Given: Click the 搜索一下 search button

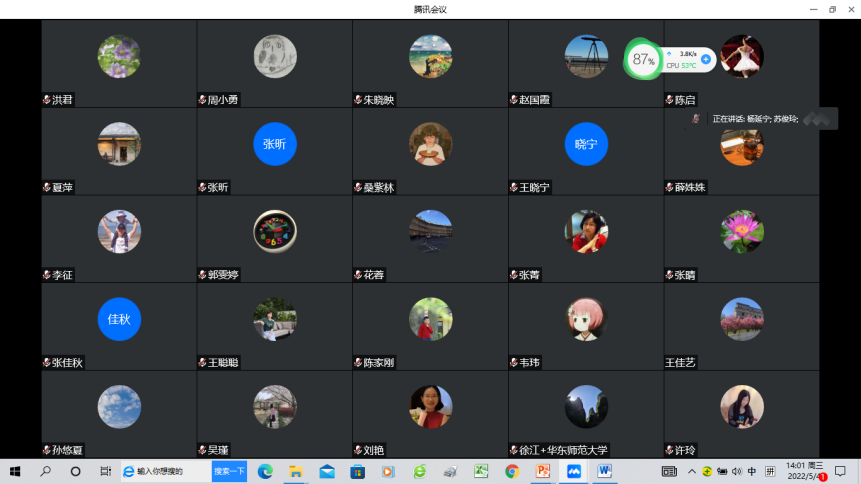Looking at the screenshot, I should [229, 471].
